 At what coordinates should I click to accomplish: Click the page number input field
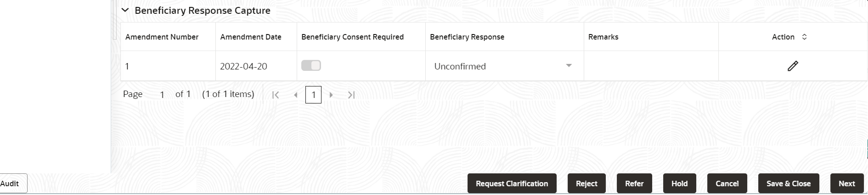(162, 95)
